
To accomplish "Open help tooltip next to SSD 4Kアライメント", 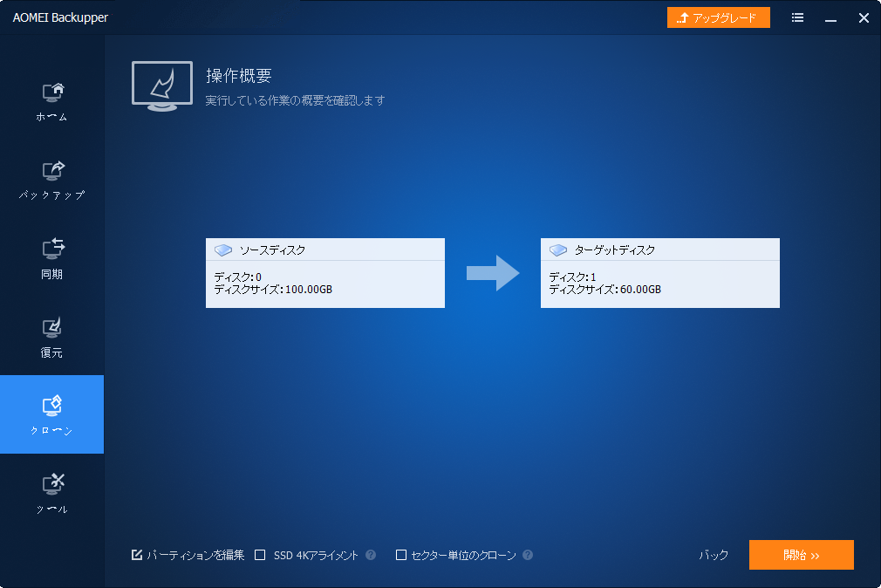I will [x=370, y=555].
